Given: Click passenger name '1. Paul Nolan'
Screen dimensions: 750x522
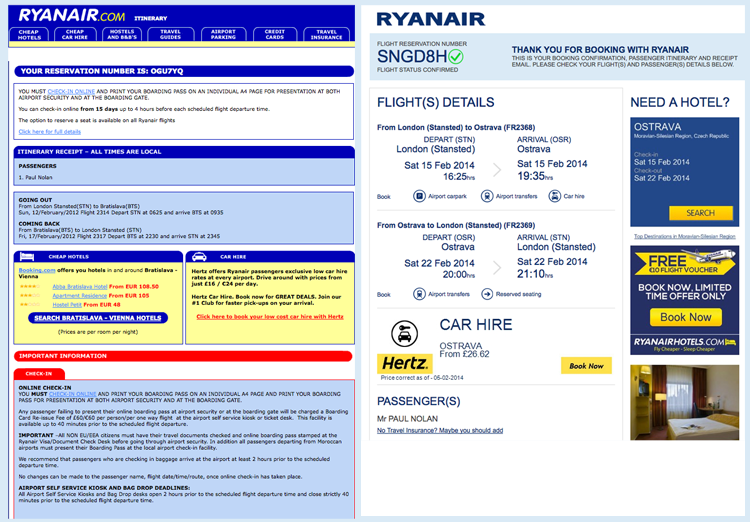Looking at the screenshot, I should tap(35, 178).
